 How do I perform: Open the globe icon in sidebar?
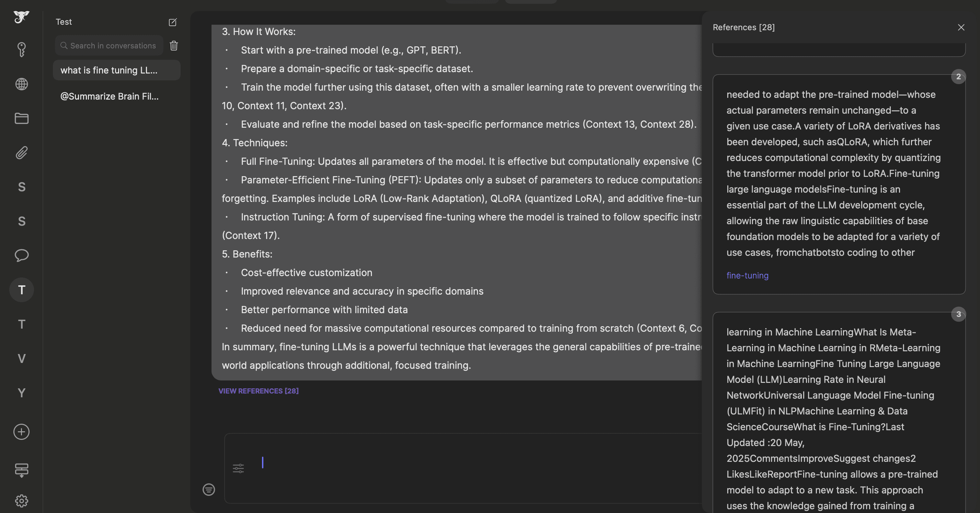coord(21,84)
